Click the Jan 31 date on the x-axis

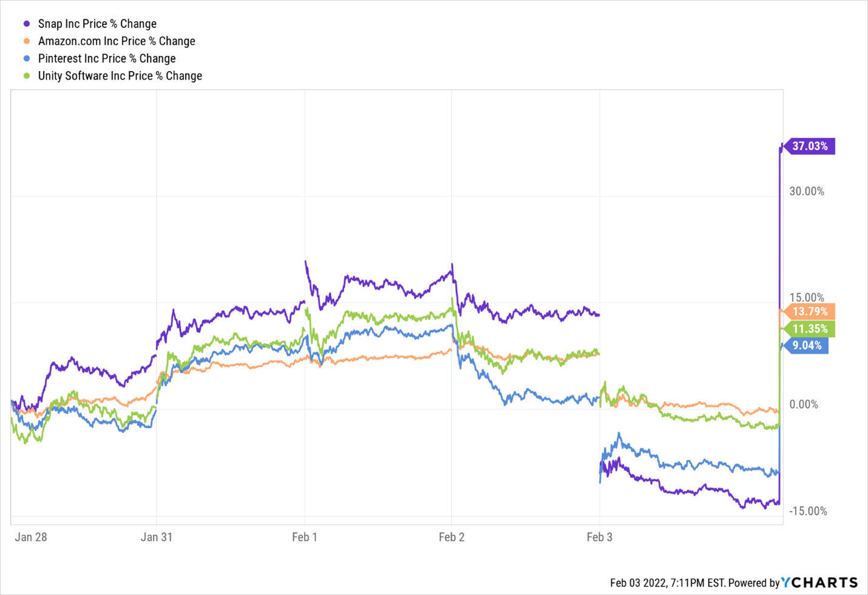pyautogui.click(x=157, y=537)
